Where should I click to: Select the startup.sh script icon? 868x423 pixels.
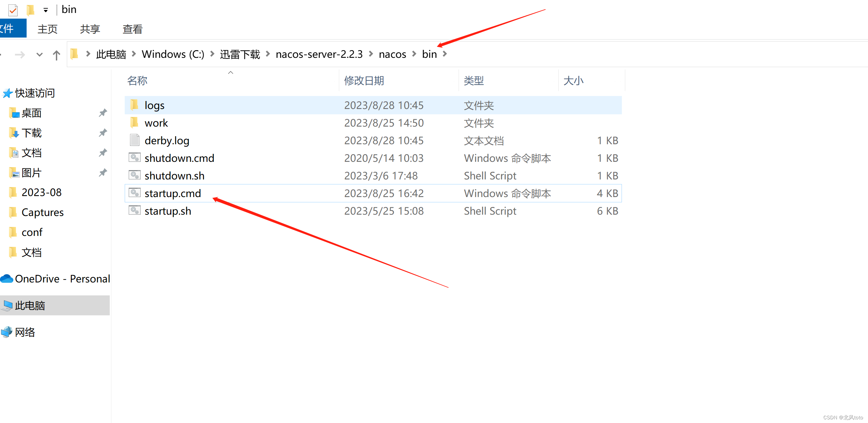[134, 210]
